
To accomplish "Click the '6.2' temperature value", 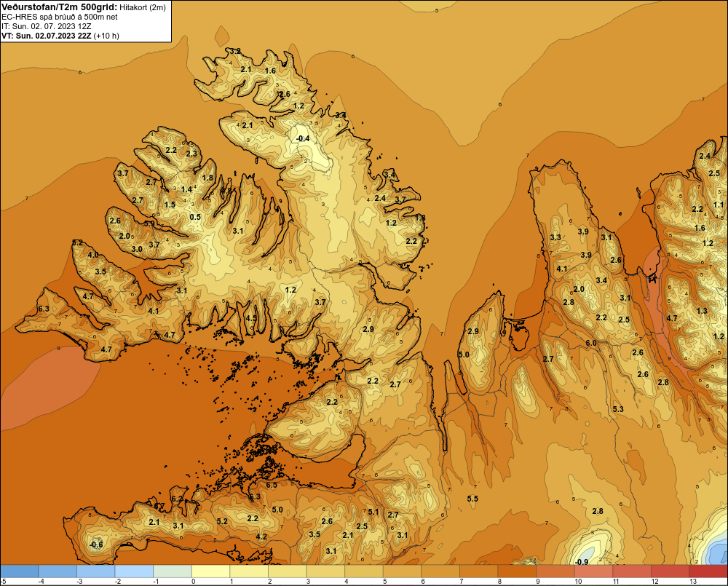I will point(177,499).
